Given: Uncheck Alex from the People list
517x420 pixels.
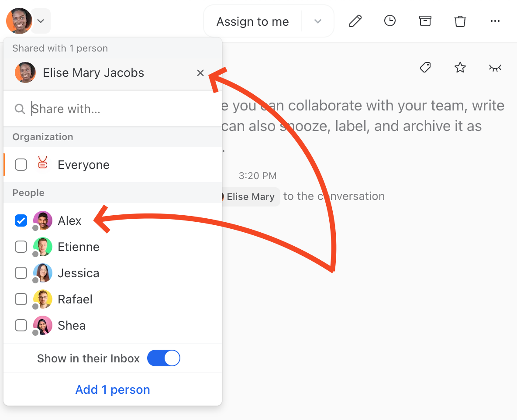Looking at the screenshot, I should [x=21, y=220].
